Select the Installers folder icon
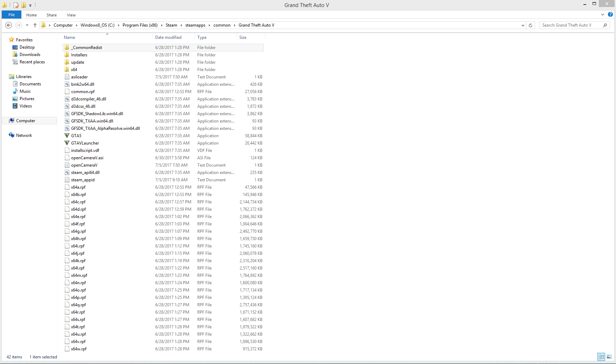This screenshot has width=616, height=364. pyautogui.click(x=67, y=55)
